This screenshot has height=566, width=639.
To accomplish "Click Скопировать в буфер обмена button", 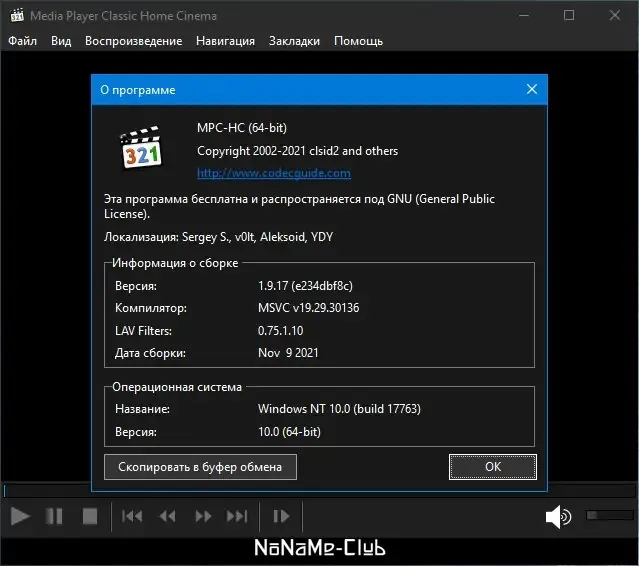I will [200, 467].
